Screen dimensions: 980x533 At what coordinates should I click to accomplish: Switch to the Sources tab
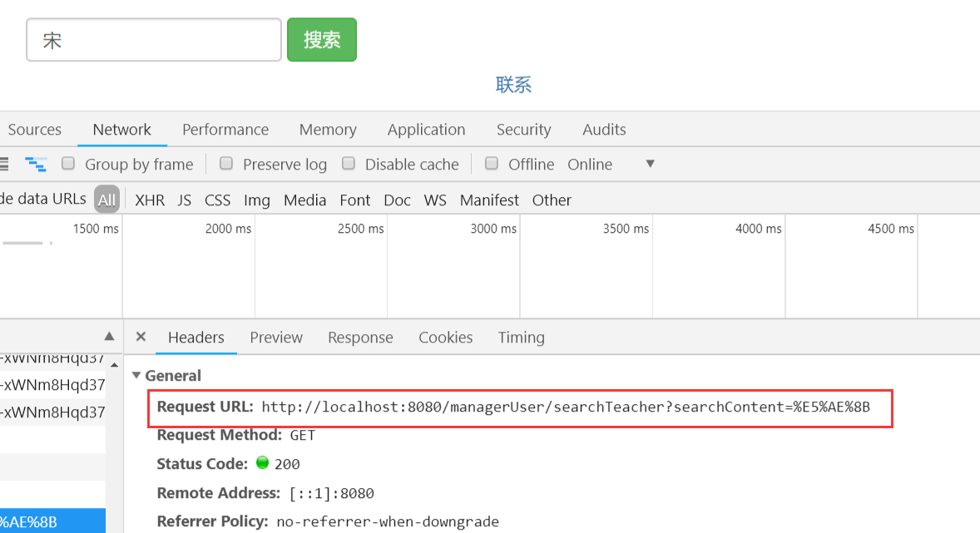click(x=34, y=130)
